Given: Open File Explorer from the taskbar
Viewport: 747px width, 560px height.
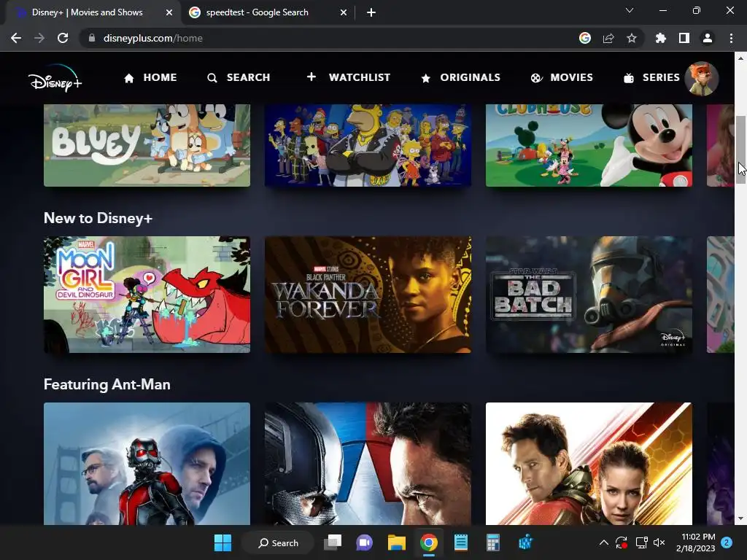Looking at the screenshot, I should coord(396,542).
